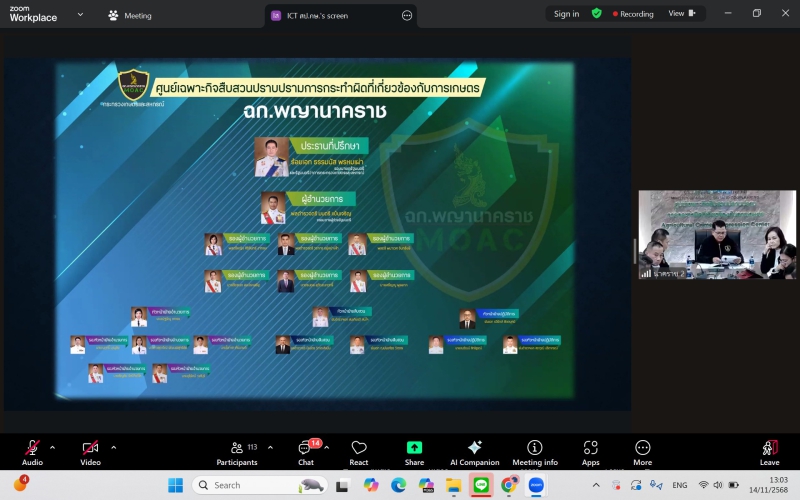The image size is (800, 500).
Task: Click the green Share screen icon
Action: tap(414, 448)
